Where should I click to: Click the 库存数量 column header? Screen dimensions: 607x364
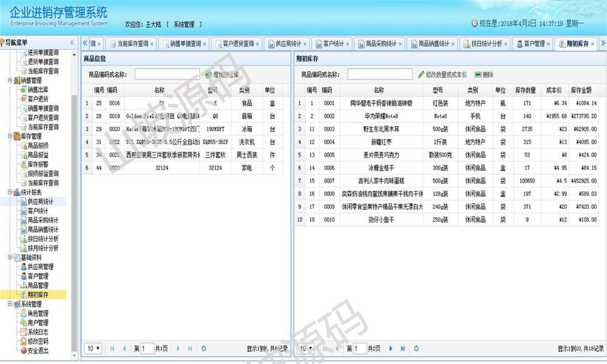point(525,90)
